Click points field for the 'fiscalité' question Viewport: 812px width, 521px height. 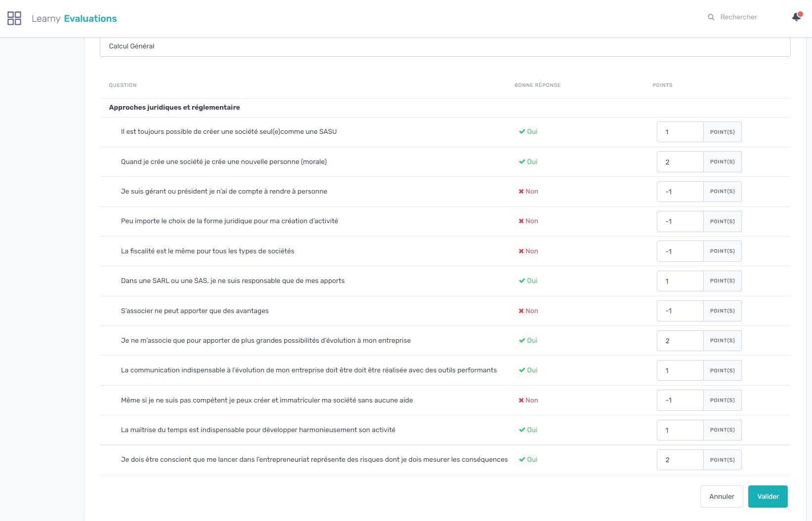coord(680,251)
